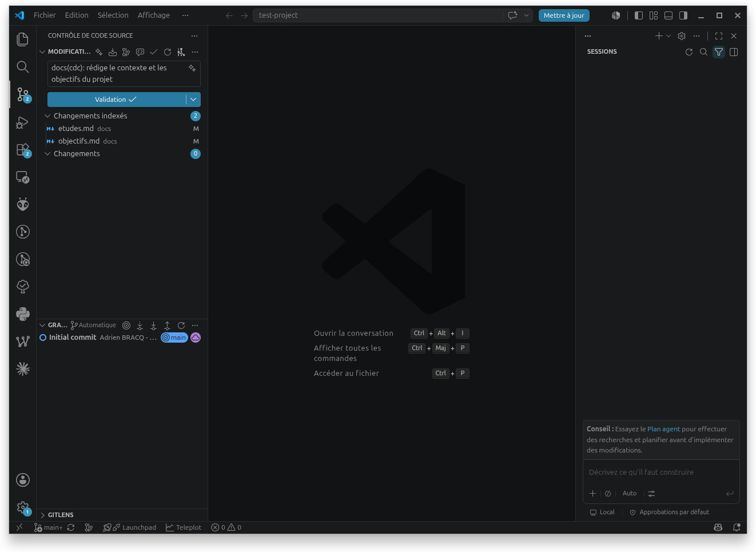
Task: Select the Initial commit row
Action: coord(122,337)
